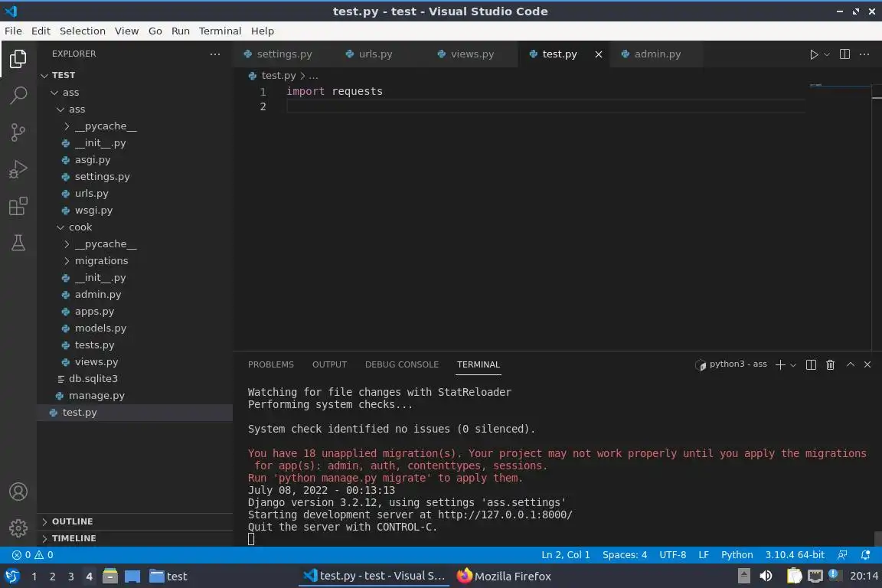
Task: Expand the migrations folder
Action: coord(67,260)
